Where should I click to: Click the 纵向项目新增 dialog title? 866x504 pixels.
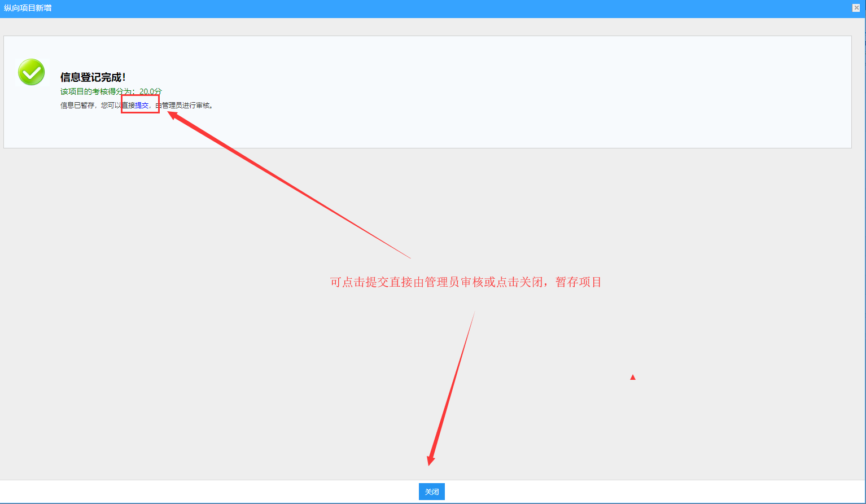(28, 8)
